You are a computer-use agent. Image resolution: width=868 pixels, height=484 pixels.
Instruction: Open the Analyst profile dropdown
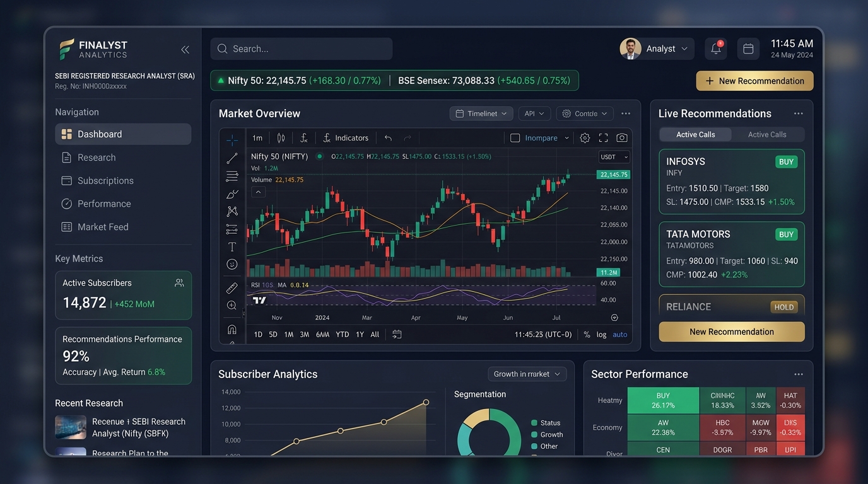tap(657, 49)
